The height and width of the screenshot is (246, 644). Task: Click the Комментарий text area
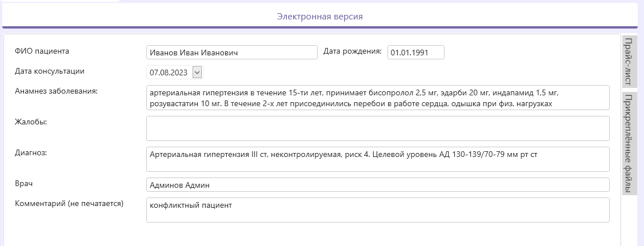(x=378, y=210)
